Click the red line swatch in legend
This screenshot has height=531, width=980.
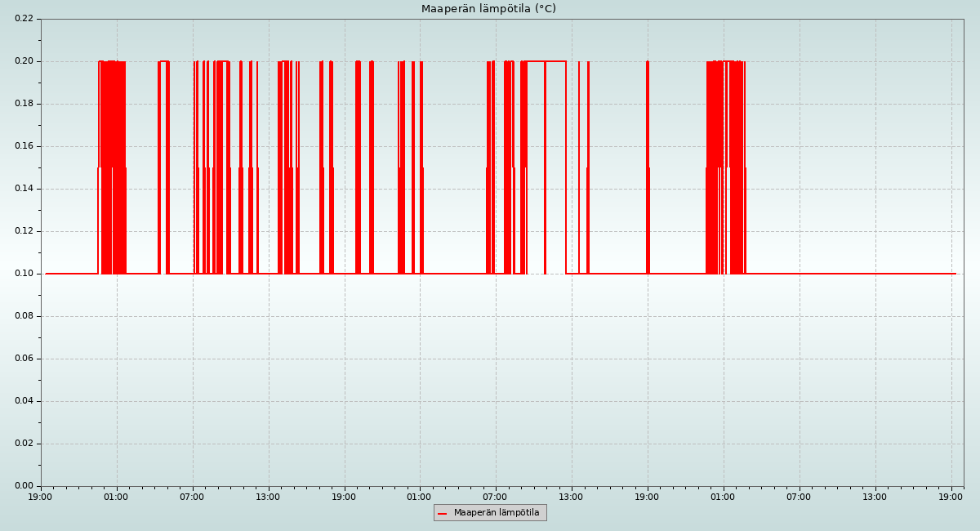click(x=443, y=514)
